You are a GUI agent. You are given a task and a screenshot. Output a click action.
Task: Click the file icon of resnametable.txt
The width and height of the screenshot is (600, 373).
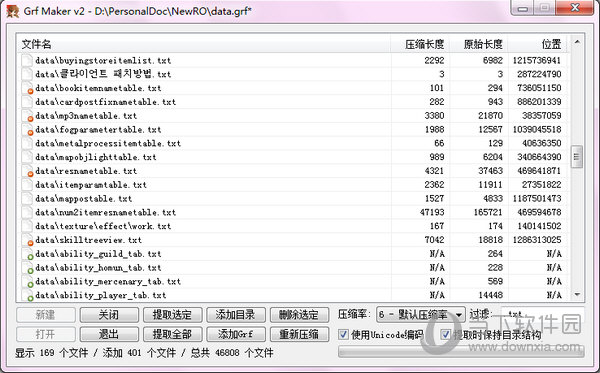(27, 171)
